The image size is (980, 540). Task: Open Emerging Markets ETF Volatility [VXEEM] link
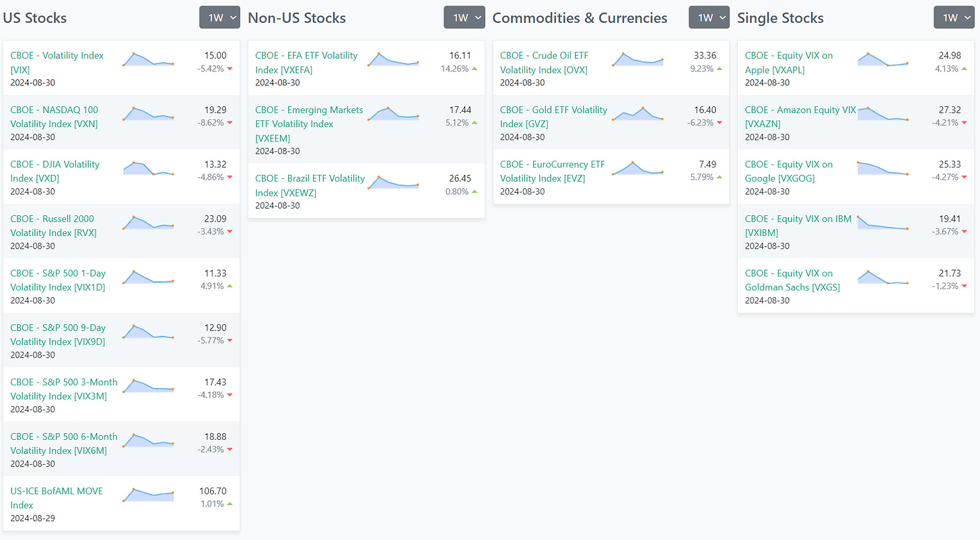310,124
